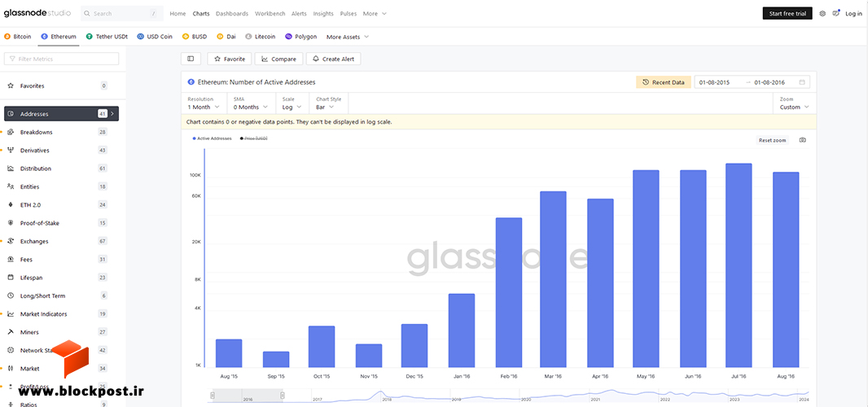
Task: Click the left handle of range navigator
Action: [213, 396]
